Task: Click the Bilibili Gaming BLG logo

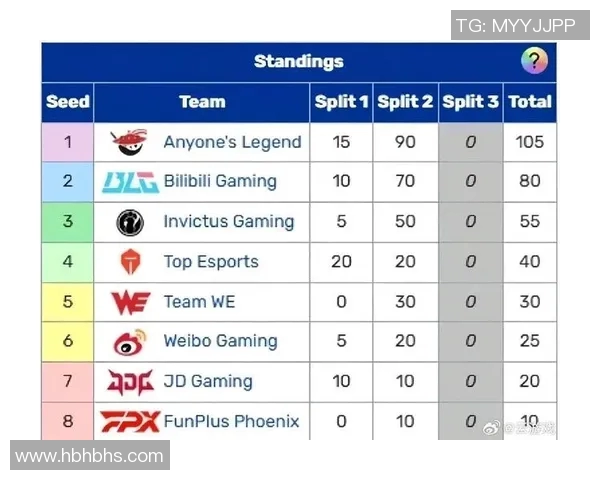Action: 130,182
